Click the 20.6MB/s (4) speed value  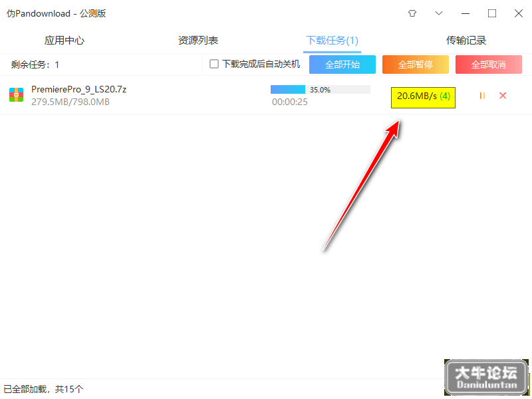[x=424, y=96]
